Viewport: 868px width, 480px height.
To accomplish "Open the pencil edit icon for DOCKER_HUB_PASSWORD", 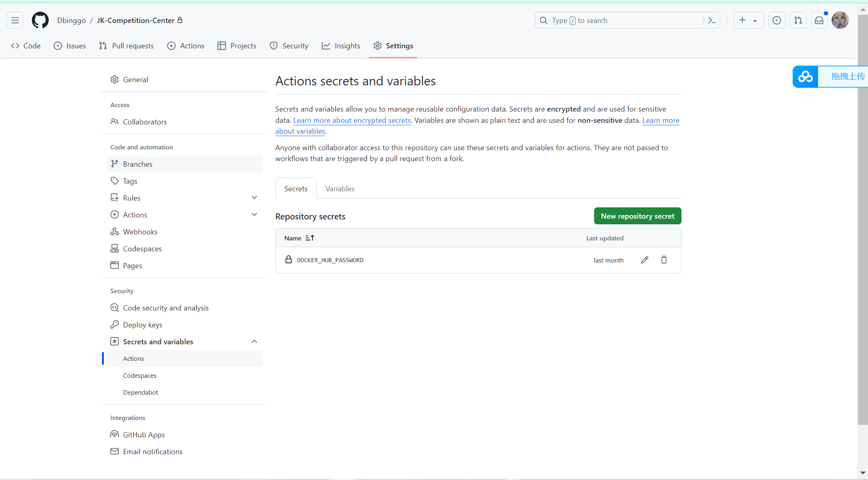I will pos(644,260).
